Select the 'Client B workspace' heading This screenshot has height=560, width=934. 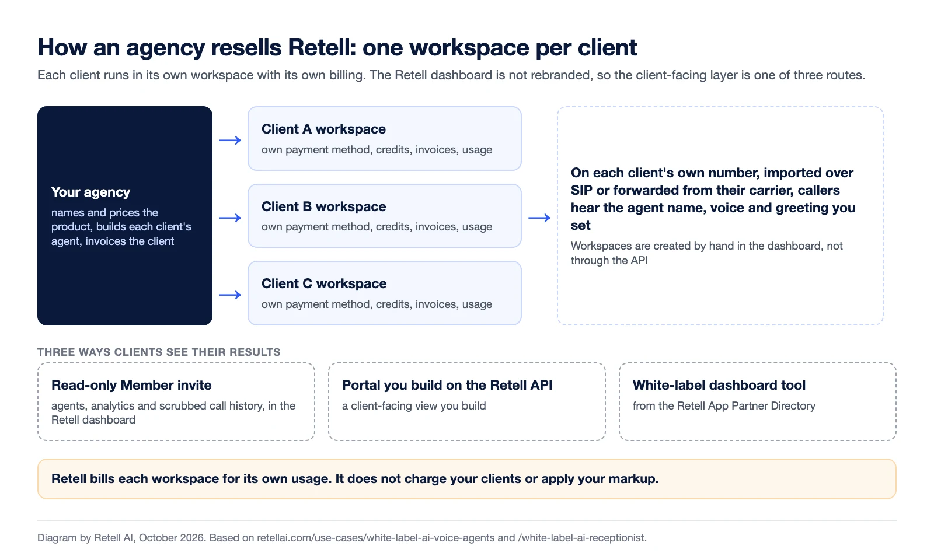[x=323, y=206]
